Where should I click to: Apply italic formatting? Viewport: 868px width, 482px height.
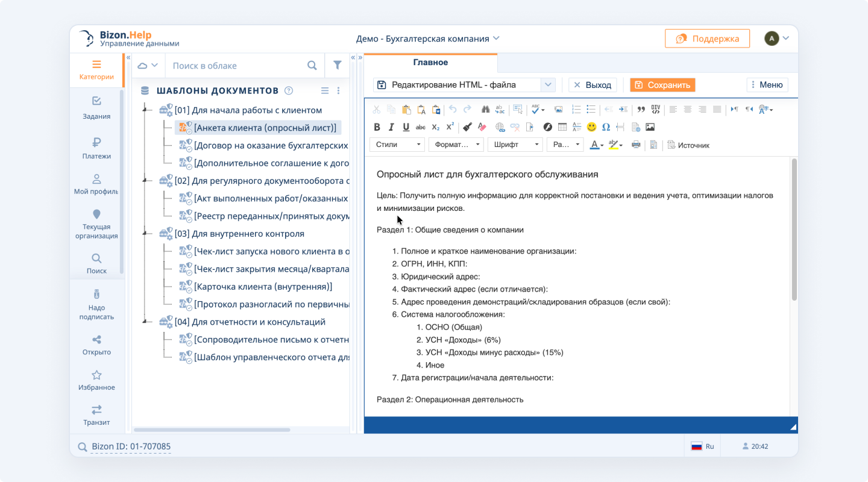tap(391, 127)
